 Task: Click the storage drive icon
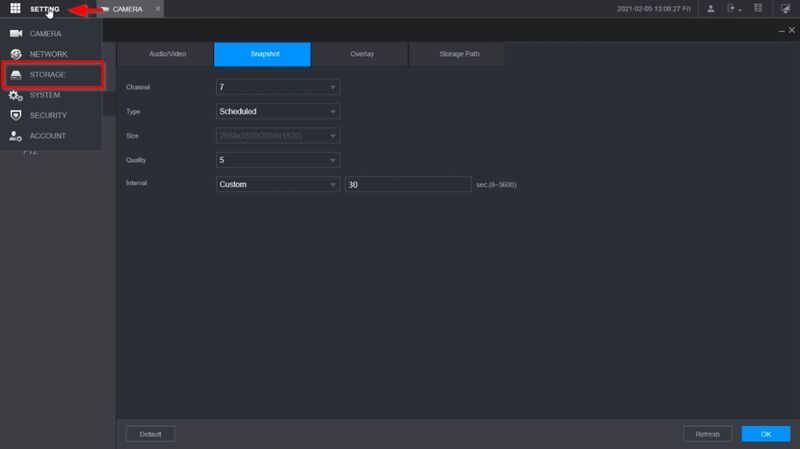(x=16, y=75)
